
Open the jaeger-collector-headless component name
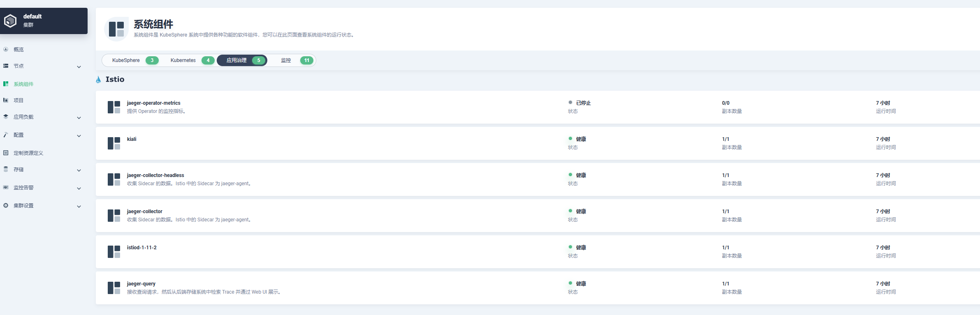coord(155,175)
